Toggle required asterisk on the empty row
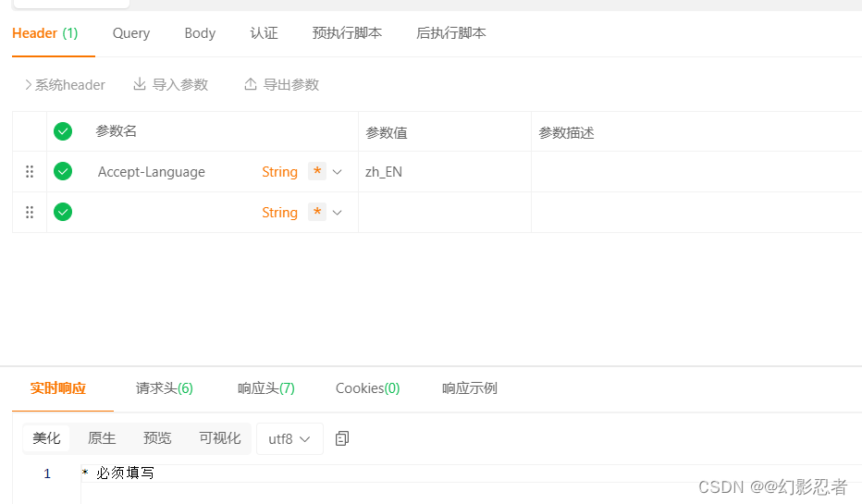The height and width of the screenshot is (504, 862). coord(317,212)
